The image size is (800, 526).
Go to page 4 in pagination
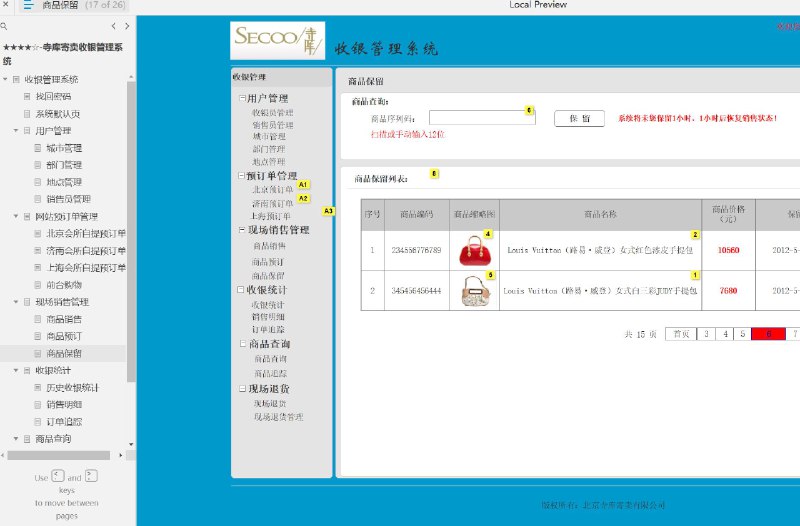(x=724, y=334)
